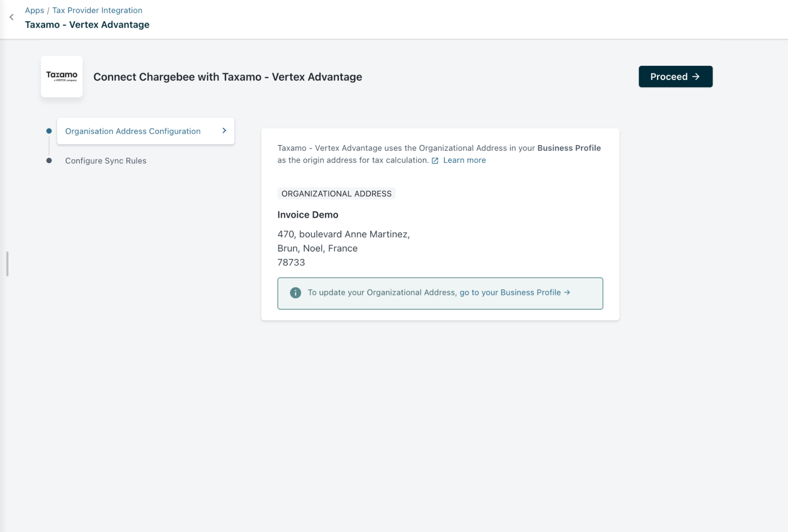Screen dimensions: 788x532
Task: Click the step dot beside Configure Sync Rules
Action: click(49, 160)
